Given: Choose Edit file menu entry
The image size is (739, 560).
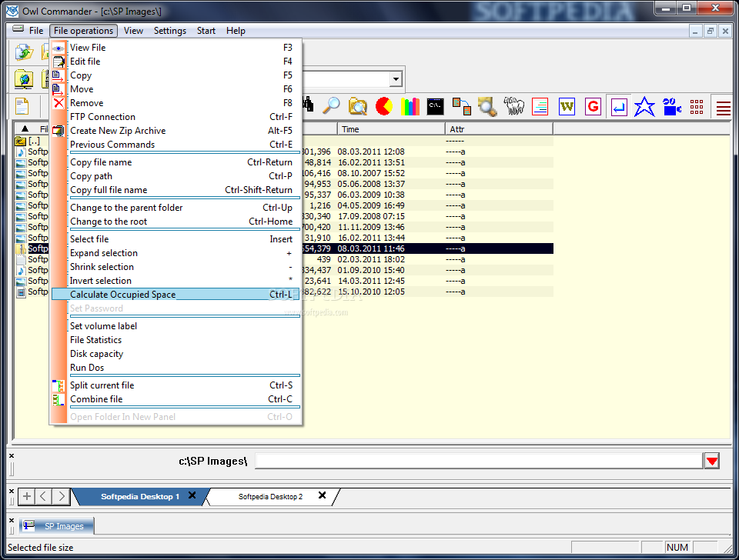Looking at the screenshot, I should click(176, 62).
